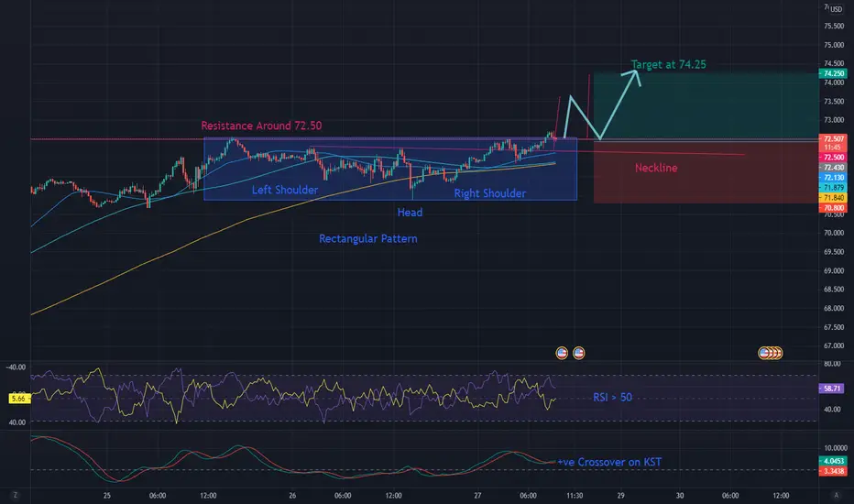Click the yellow 5.66 indicator value label
Screen dimensions: 854x504
[19, 399]
